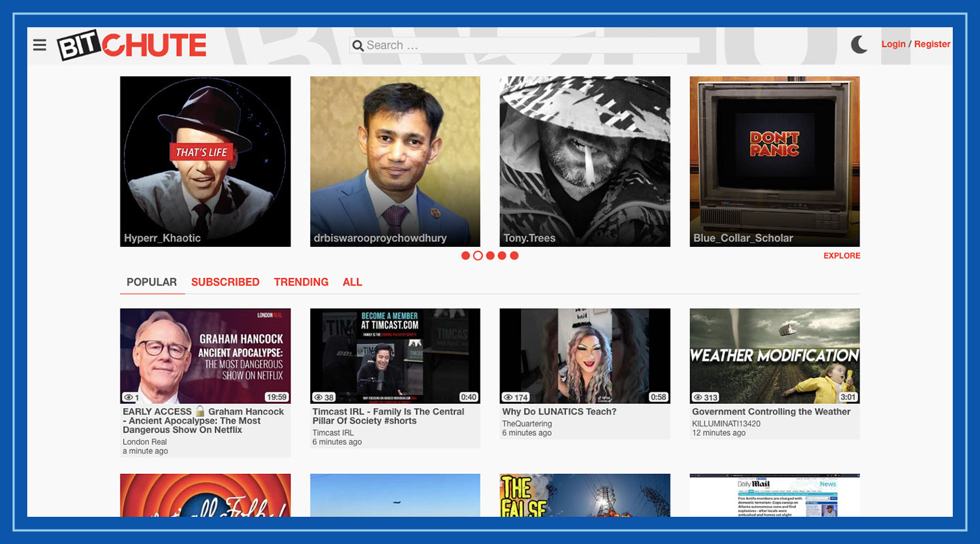Select the first carousel navigation dot
The height and width of the screenshot is (544, 980).
465,256
